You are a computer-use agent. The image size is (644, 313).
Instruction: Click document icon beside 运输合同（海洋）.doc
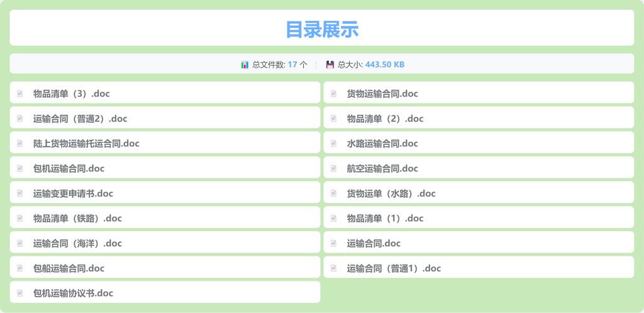click(x=19, y=244)
